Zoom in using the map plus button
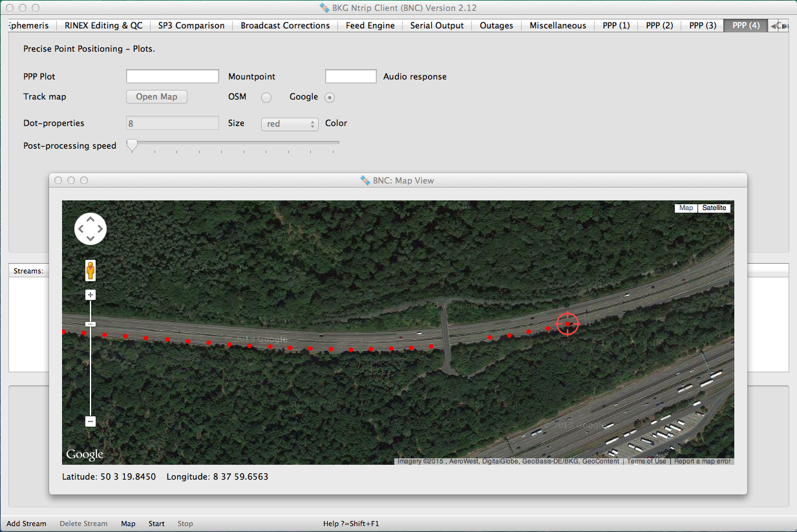This screenshot has width=797, height=532. (x=90, y=295)
